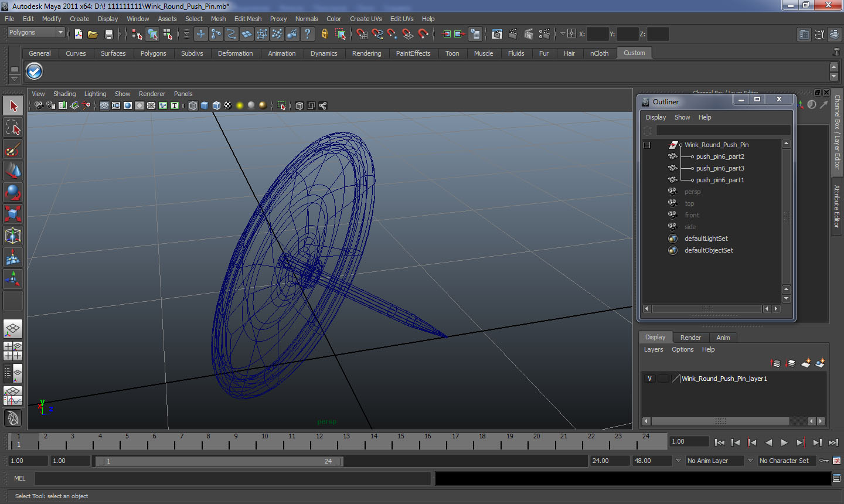The image size is (844, 504).
Task: Select the Soft Modification tool
Action: point(13,257)
